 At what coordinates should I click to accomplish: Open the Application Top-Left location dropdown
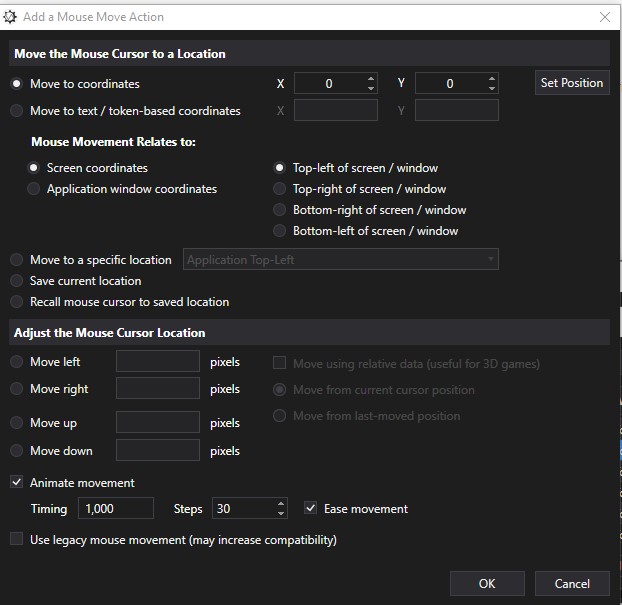pyautogui.click(x=341, y=260)
